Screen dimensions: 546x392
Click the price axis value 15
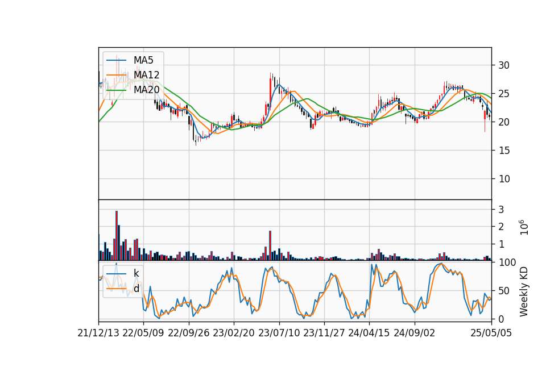tap(503, 150)
